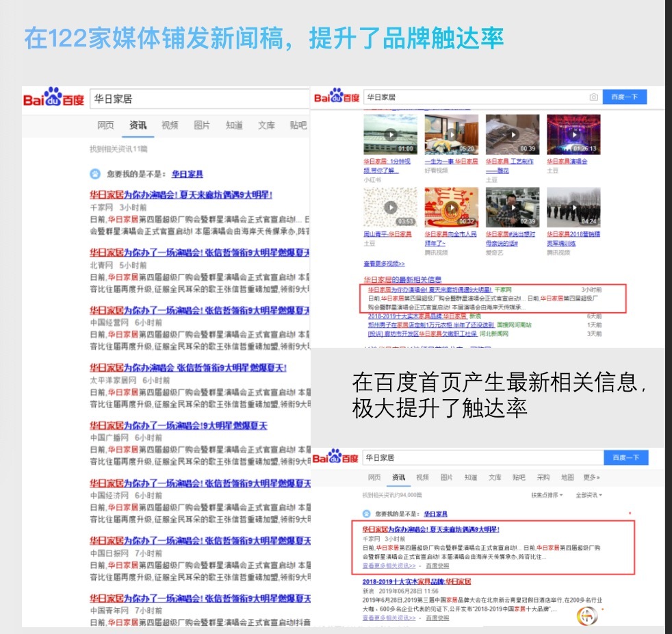This screenshot has height=634, width=672.
Task: Play the 05:20 bedroom video thumbnail
Action: tap(451, 134)
